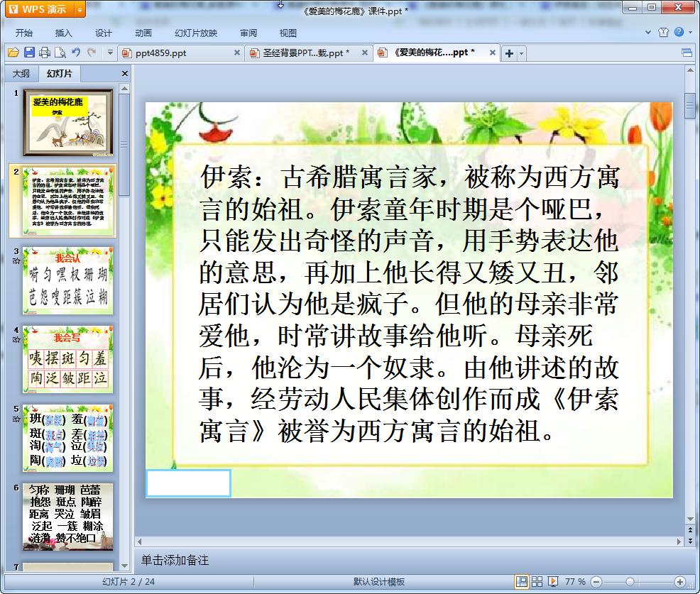Screen dimensions: 700x594
Task: Collapse the ribbon with the chevron
Action: point(648,32)
